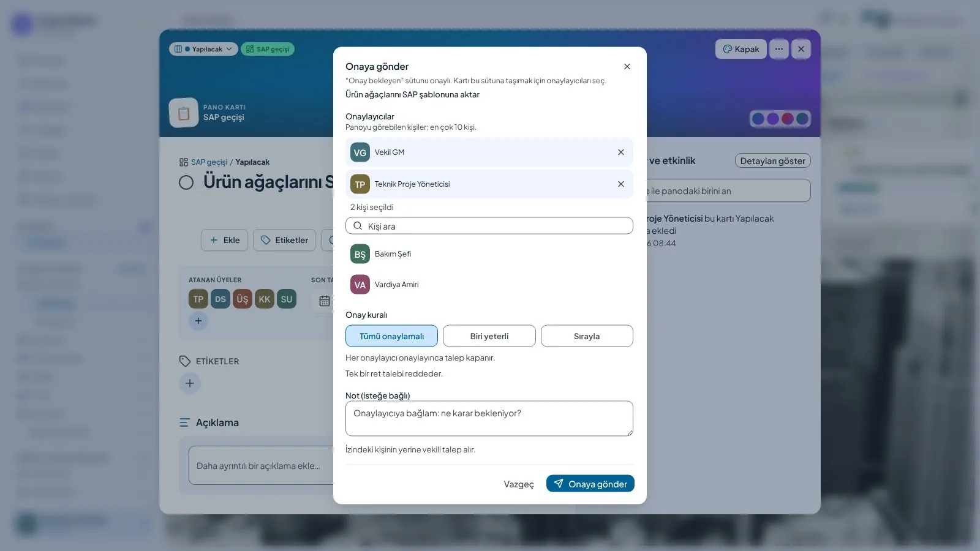Image resolution: width=980 pixels, height=551 pixels.
Task: Click Detayları göster button
Action: pos(773,161)
